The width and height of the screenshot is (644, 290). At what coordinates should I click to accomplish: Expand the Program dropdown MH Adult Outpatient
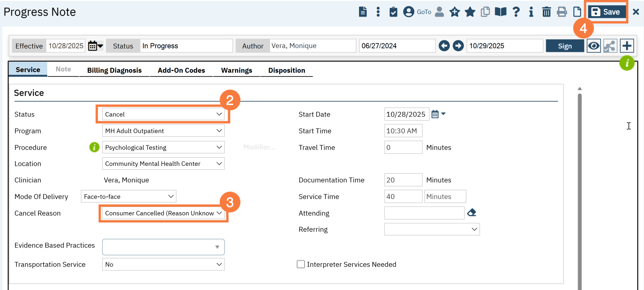[163, 131]
